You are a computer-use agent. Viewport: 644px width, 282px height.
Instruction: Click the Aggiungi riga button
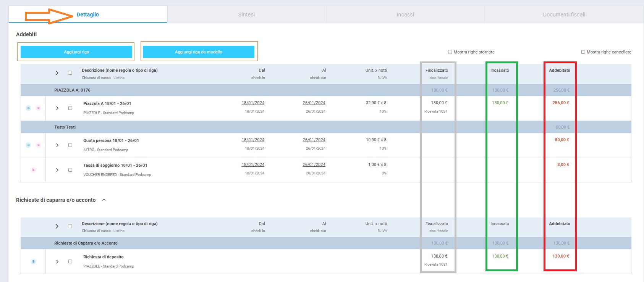76,52
